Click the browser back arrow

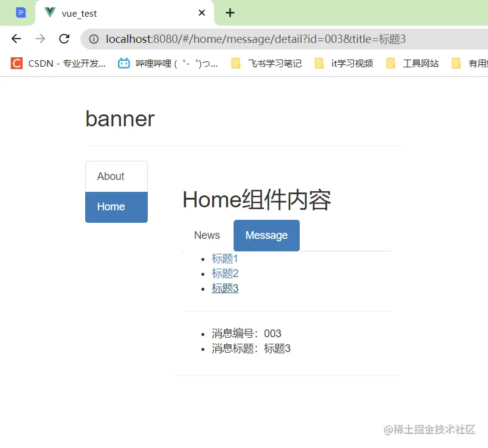tap(16, 39)
